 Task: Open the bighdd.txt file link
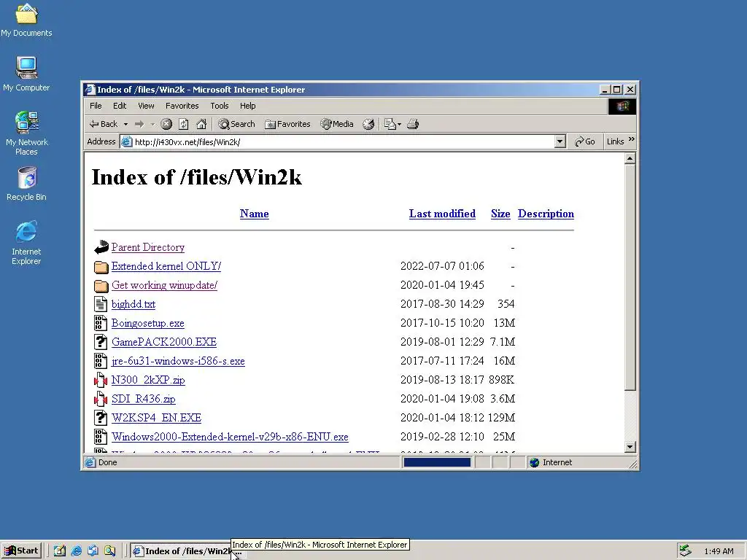pos(133,304)
